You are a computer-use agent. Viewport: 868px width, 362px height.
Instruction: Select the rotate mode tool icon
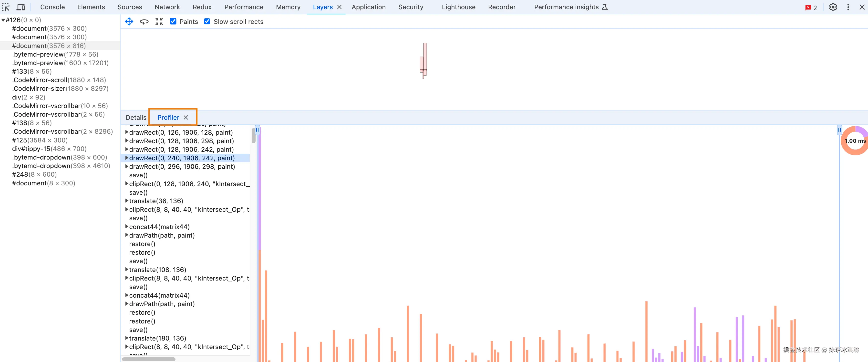(x=144, y=21)
